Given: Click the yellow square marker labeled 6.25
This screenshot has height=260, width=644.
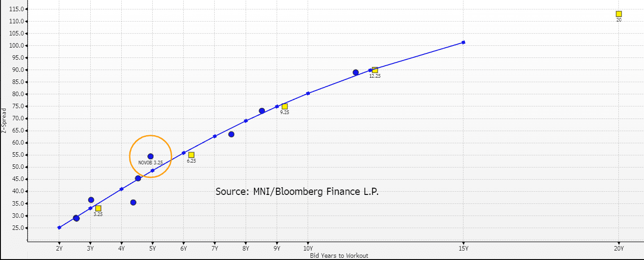Looking at the screenshot, I should click(190, 155).
